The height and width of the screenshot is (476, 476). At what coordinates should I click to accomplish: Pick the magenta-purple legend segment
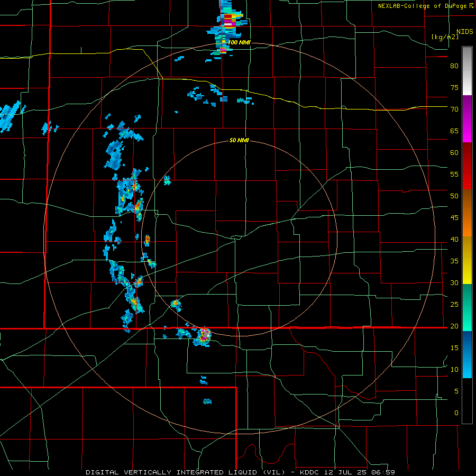[x=467, y=118]
